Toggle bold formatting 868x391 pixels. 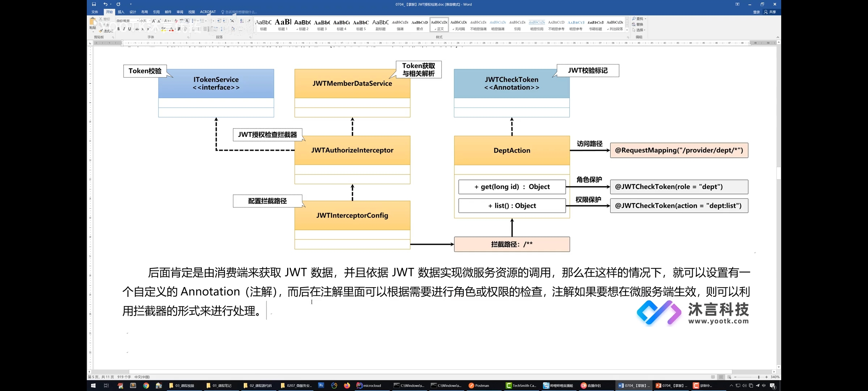click(119, 29)
